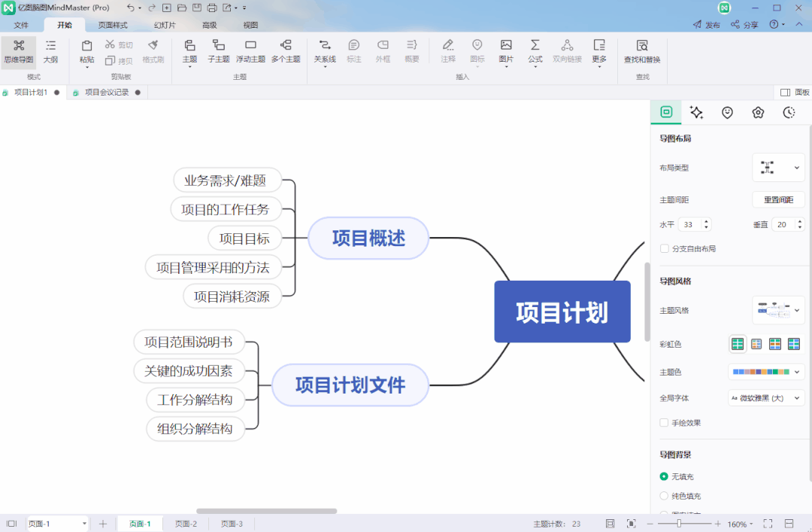Click fit-to-page icon in status bar
Viewport: 812px width, 532px height.
point(610,524)
